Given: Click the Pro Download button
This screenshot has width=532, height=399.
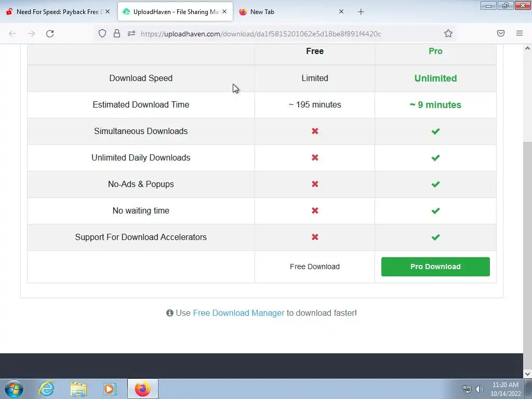Looking at the screenshot, I should 435,267.
